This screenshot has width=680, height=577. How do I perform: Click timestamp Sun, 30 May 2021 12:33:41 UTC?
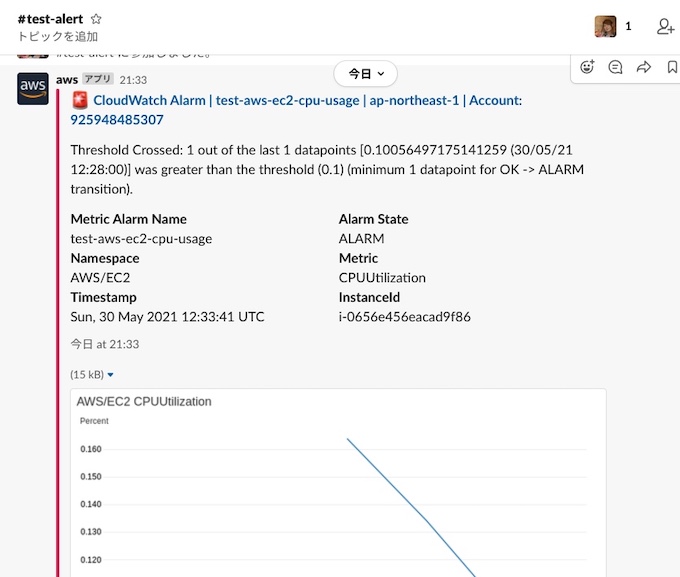pyautogui.click(x=167, y=317)
